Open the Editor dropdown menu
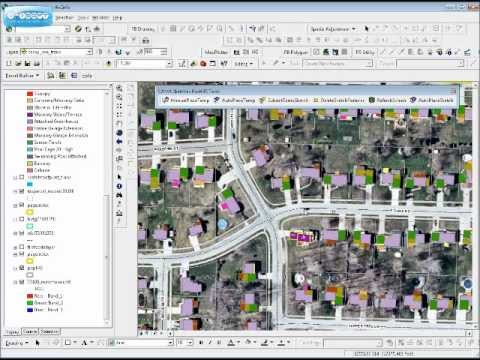The image size is (480, 360). click(244, 64)
